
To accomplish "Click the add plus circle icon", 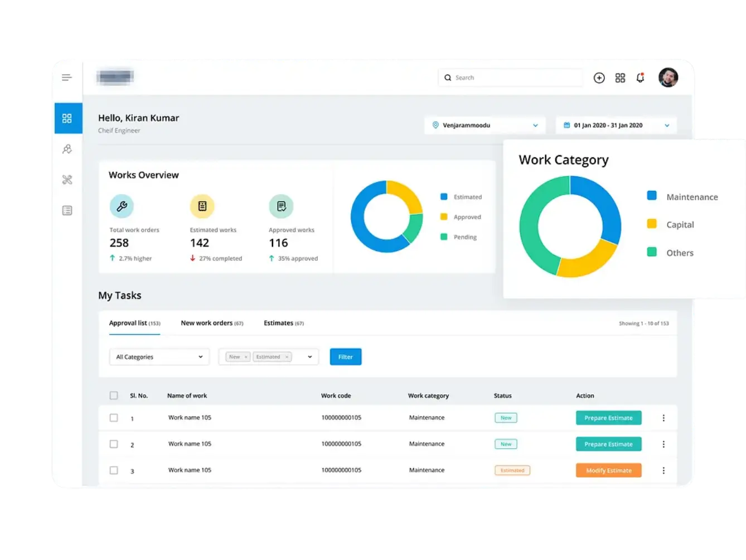I will click(599, 78).
